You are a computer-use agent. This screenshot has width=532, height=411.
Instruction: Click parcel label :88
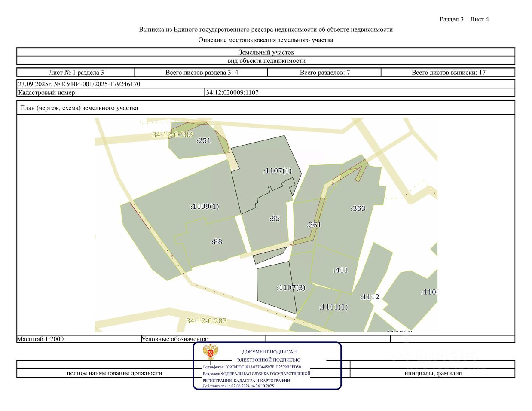point(217,242)
